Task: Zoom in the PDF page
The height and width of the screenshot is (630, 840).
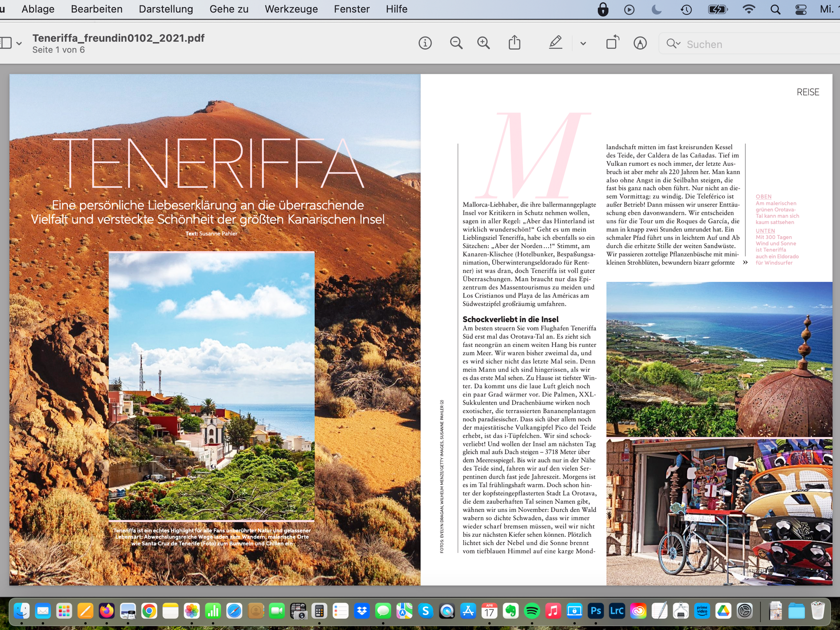Action: coord(483,43)
